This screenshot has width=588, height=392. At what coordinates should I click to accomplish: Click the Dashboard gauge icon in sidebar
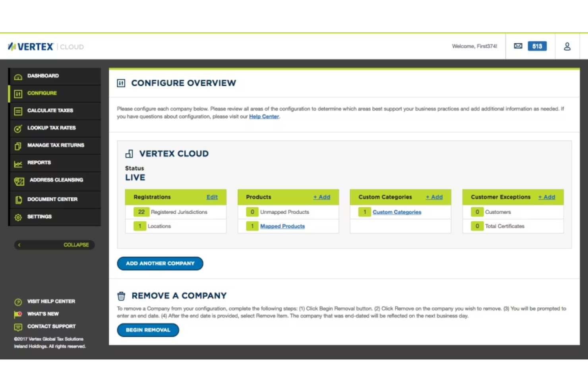point(18,77)
